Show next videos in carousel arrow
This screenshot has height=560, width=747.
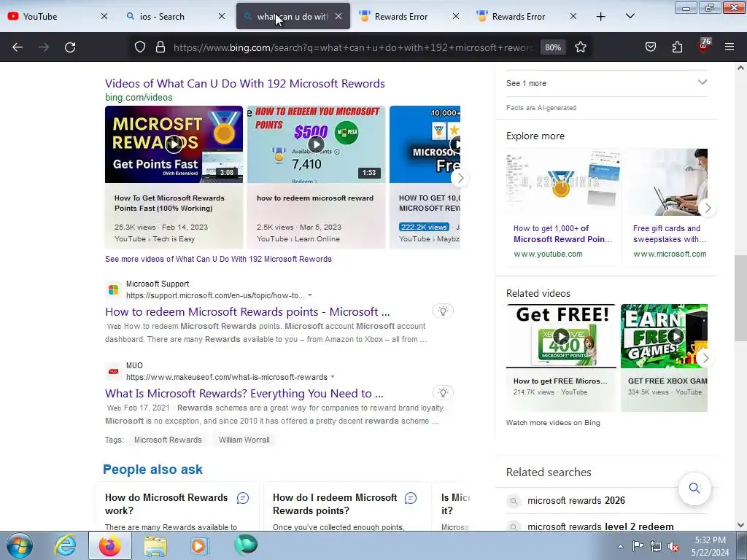(460, 178)
